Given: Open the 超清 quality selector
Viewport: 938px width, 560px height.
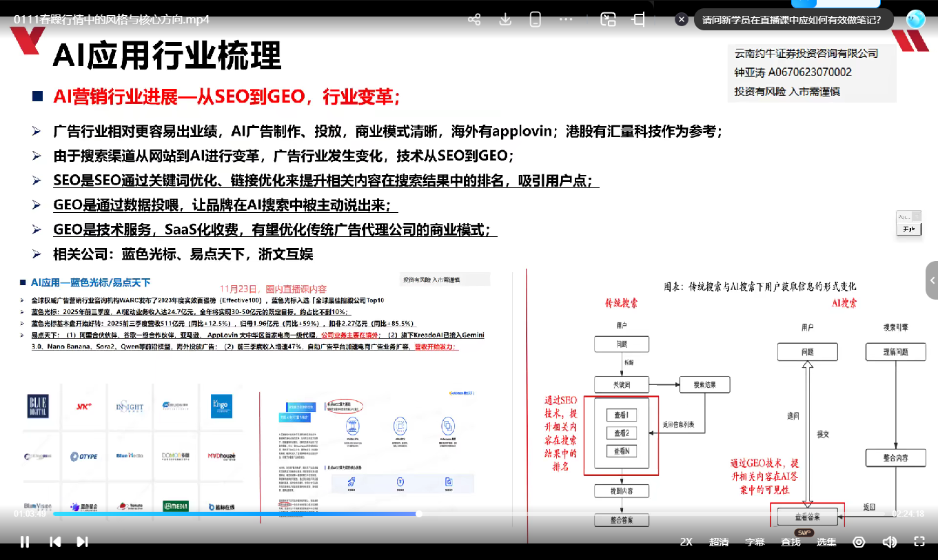Looking at the screenshot, I should (x=719, y=542).
